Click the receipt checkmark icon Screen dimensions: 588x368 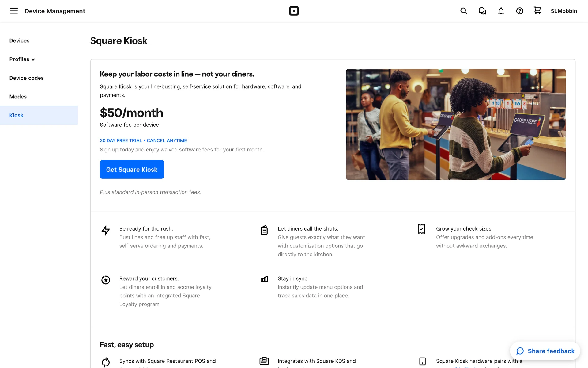coord(421,229)
